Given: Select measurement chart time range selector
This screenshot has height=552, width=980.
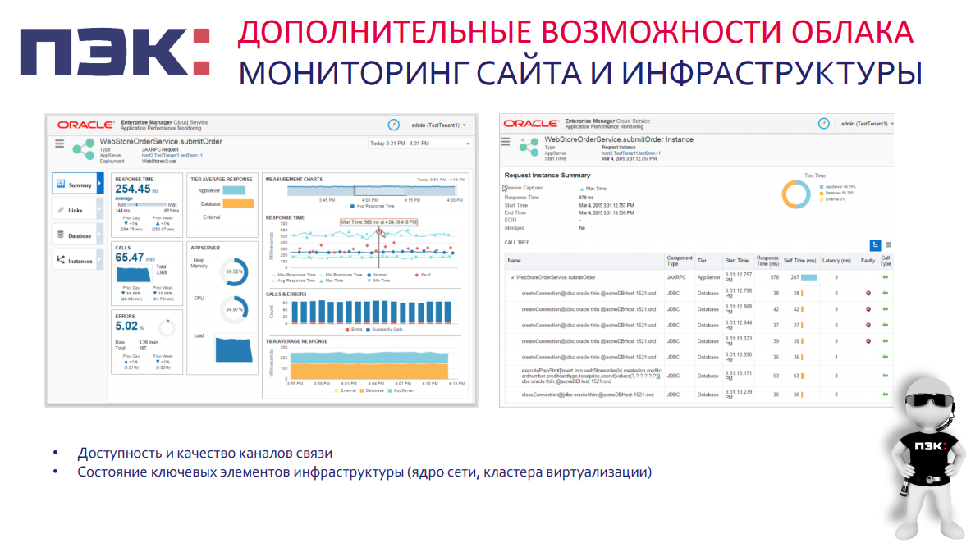Looking at the screenshot, I should (379, 190).
